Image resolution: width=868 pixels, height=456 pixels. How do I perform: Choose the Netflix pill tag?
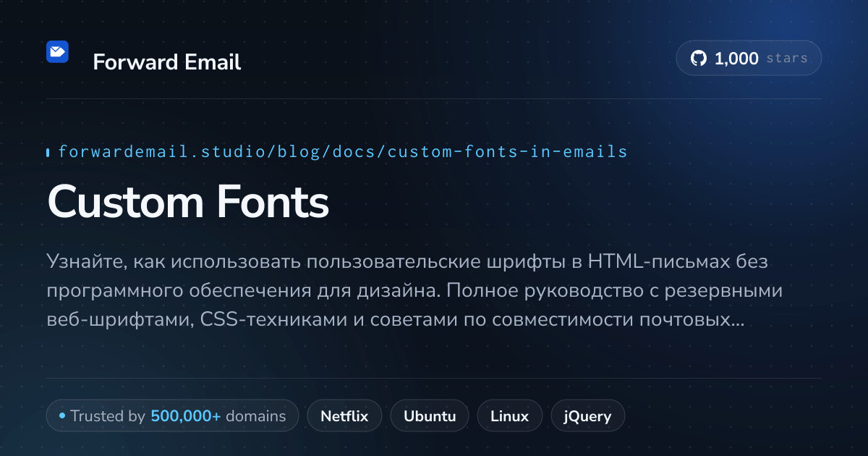point(344,416)
